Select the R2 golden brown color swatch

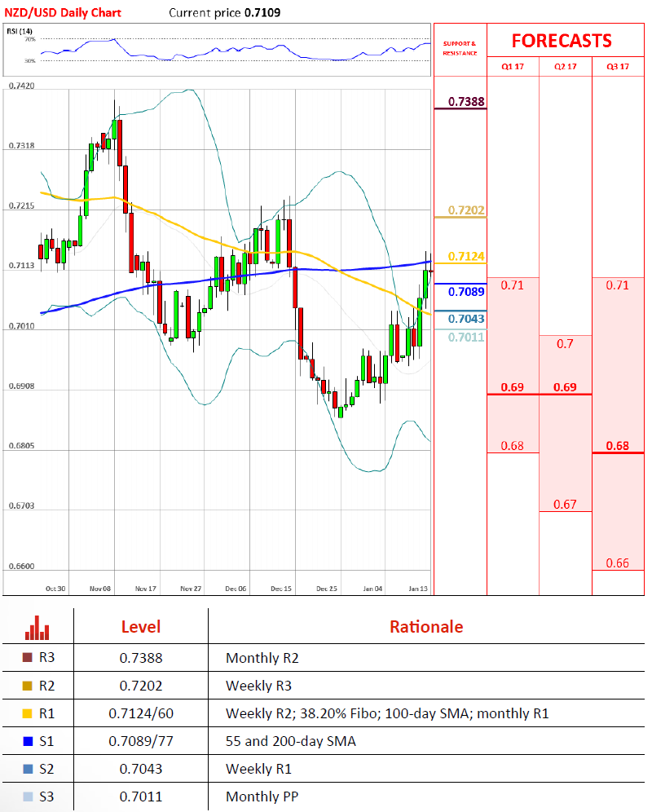(x=28, y=686)
